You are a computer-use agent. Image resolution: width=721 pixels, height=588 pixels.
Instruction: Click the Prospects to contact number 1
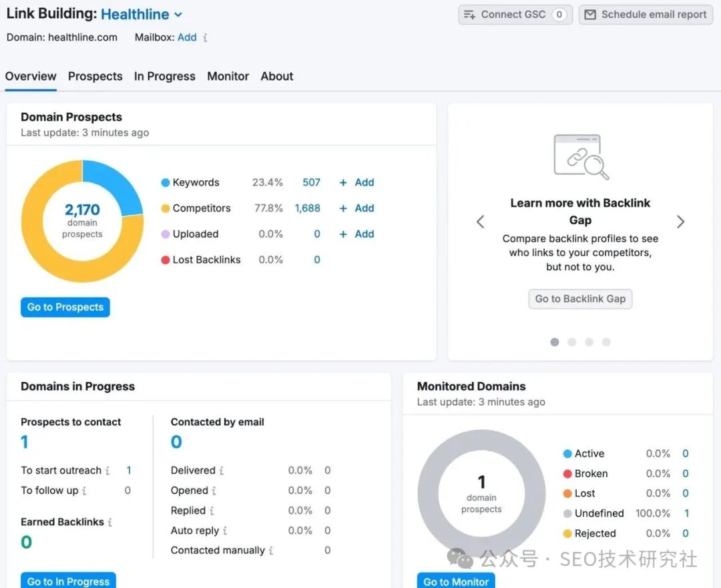coord(25,442)
